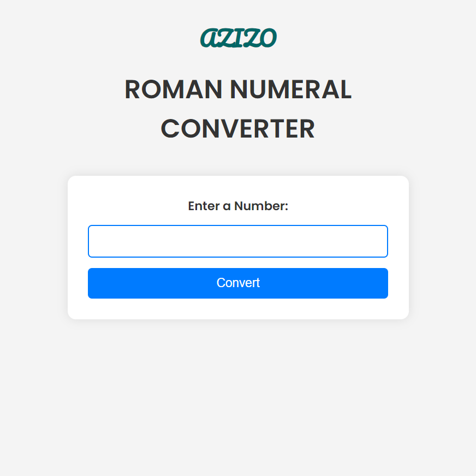Click the letter A in the Azizo logo

pyautogui.click(x=209, y=38)
